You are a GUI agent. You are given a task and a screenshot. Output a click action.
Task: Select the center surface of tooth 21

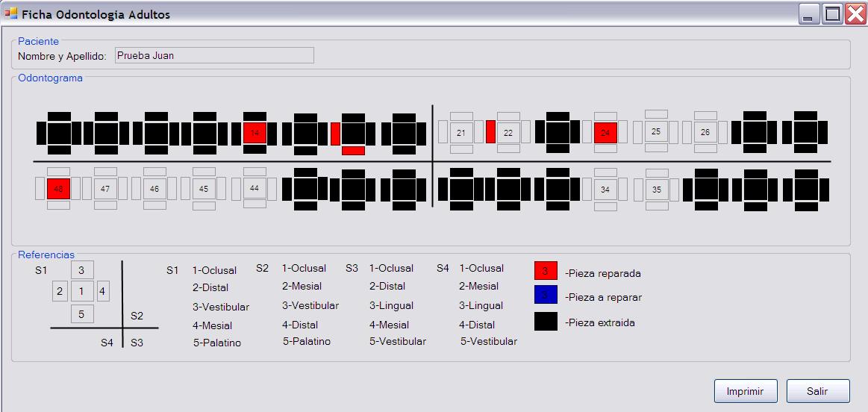461,133
